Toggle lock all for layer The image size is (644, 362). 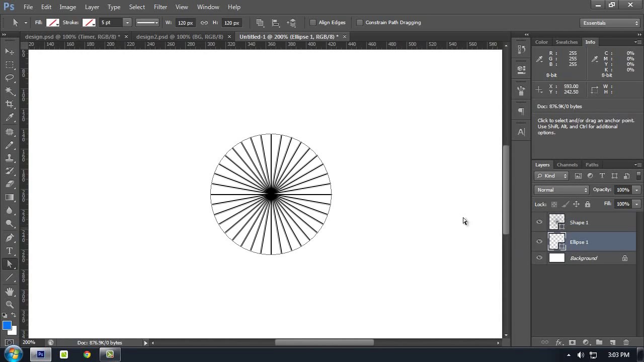point(587,204)
